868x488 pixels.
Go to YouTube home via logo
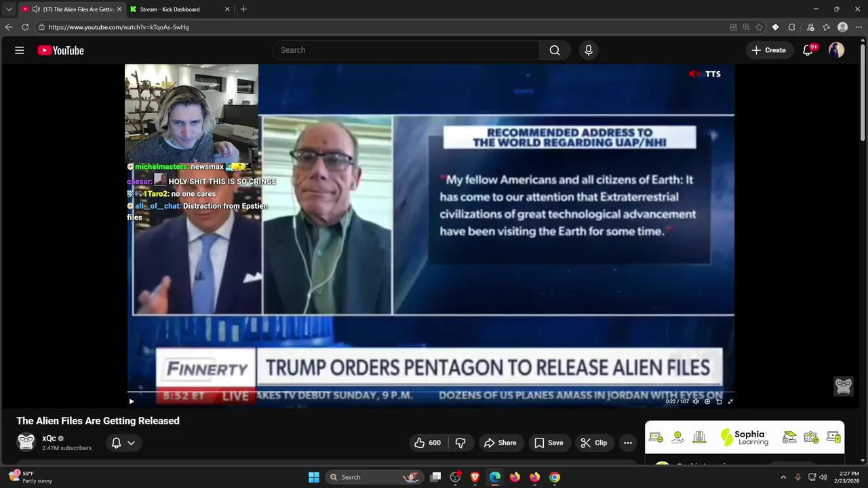pyautogui.click(x=60, y=50)
